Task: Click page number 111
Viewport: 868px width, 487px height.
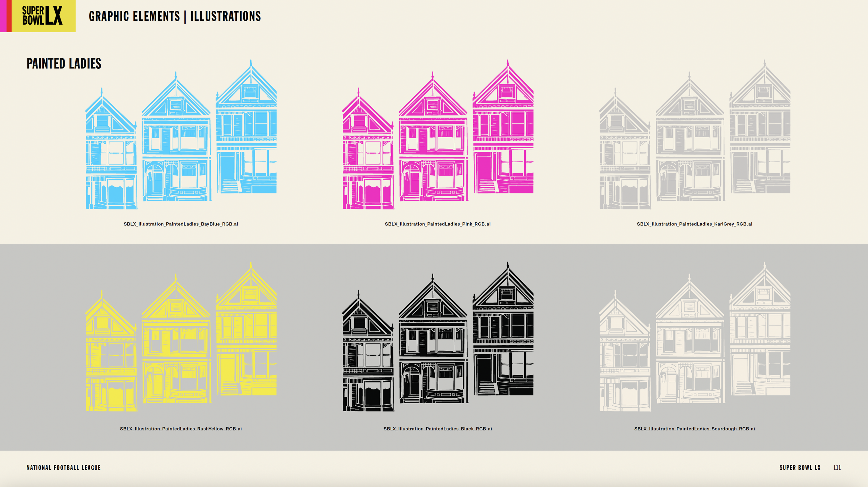Action: click(x=837, y=468)
